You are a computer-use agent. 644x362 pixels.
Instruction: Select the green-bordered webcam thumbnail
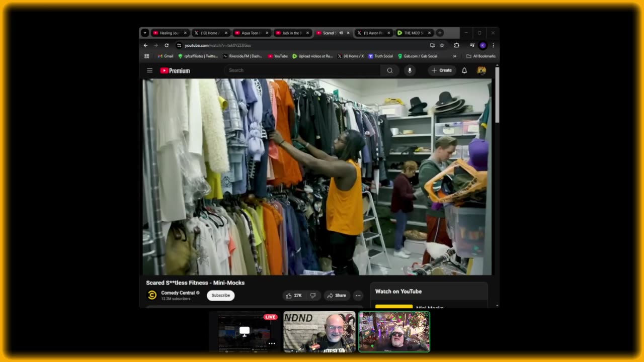(x=394, y=332)
